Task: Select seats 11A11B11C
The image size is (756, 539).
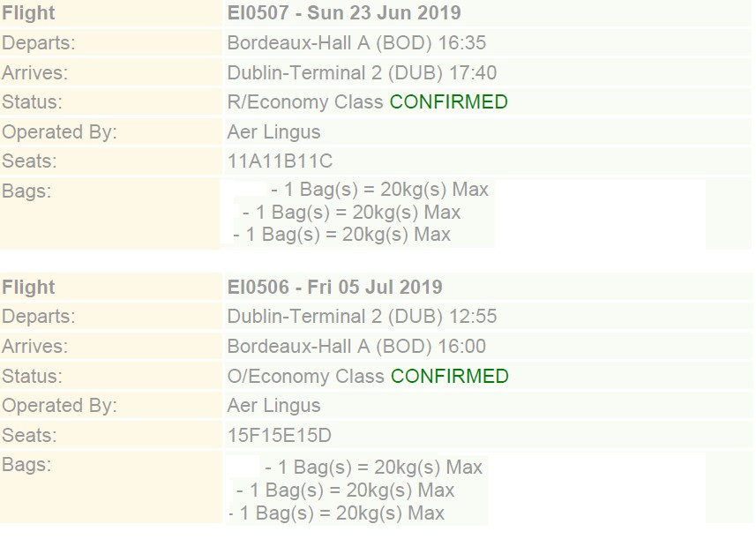Action: click(x=280, y=161)
